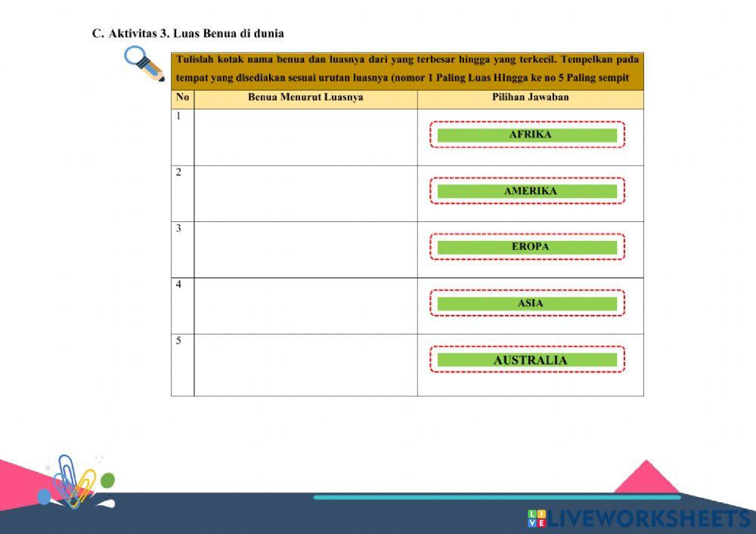Click the empty answer cell in row 1

(x=305, y=137)
